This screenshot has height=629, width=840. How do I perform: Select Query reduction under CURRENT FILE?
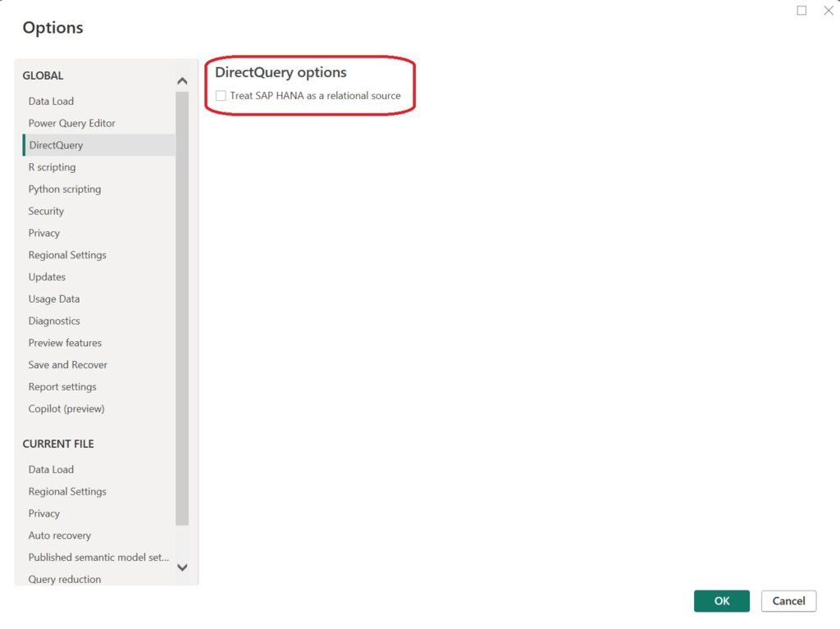[64, 579]
